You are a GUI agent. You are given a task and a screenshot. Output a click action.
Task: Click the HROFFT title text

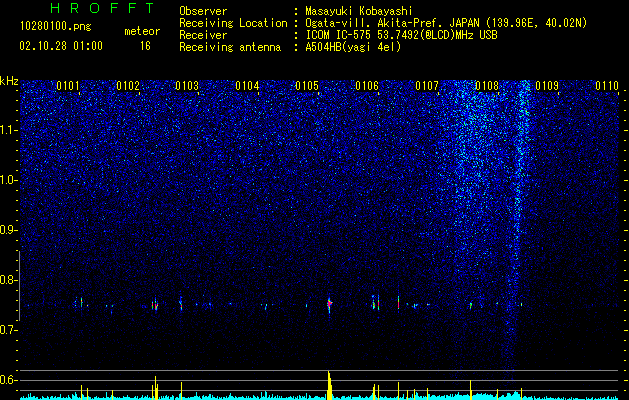(103, 8)
